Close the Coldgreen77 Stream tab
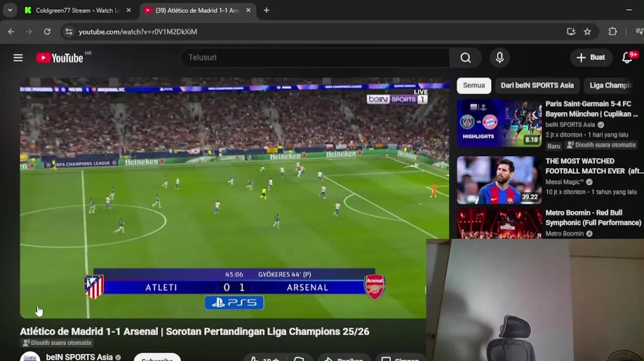Screen dimensions: 644x361 [128, 10]
